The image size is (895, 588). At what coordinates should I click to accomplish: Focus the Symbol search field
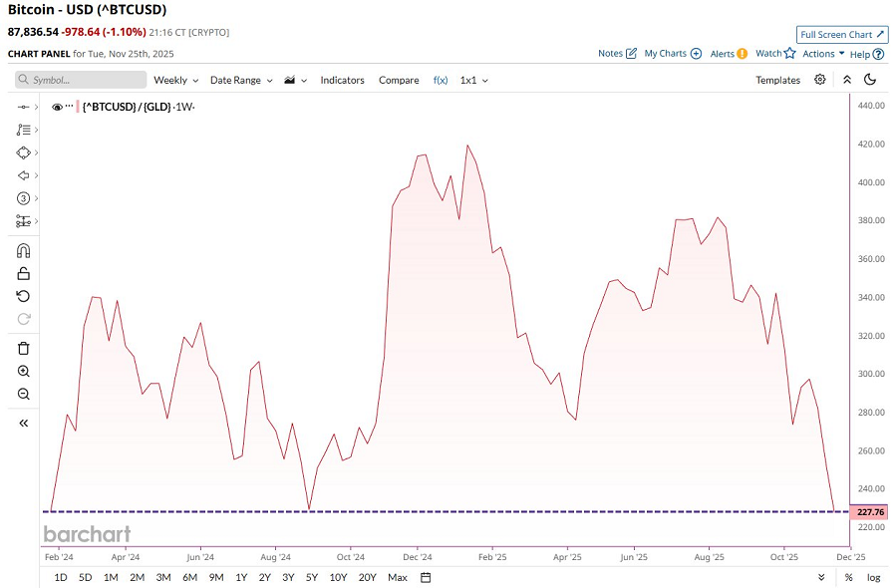point(81,80)
